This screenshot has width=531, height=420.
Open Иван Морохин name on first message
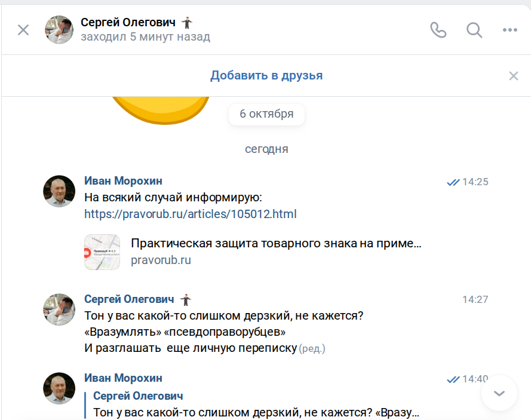coord(123,181)
